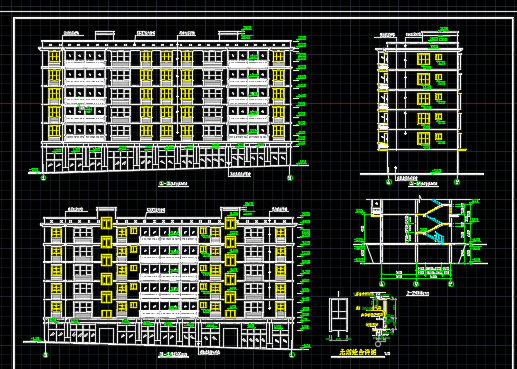Select rightmost axis bubble under stair section
Image resolution: width=517 pixels, height=369 pixels.
click(x=451, y=284)
